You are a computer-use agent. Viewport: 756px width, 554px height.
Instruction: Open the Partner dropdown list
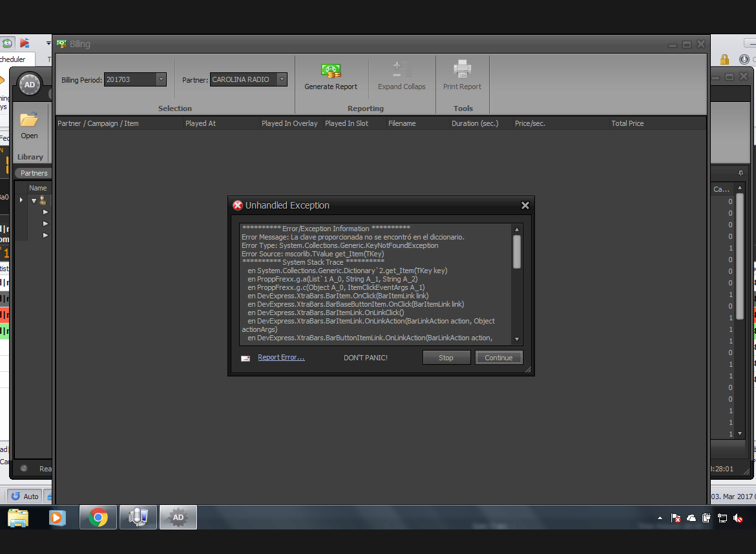[282, 79]
